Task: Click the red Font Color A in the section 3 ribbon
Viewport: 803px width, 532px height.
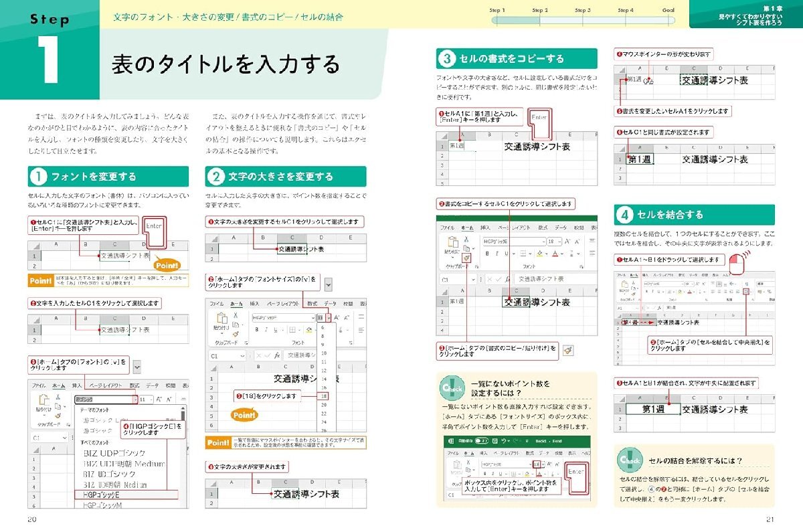Action: click(555, 254)
